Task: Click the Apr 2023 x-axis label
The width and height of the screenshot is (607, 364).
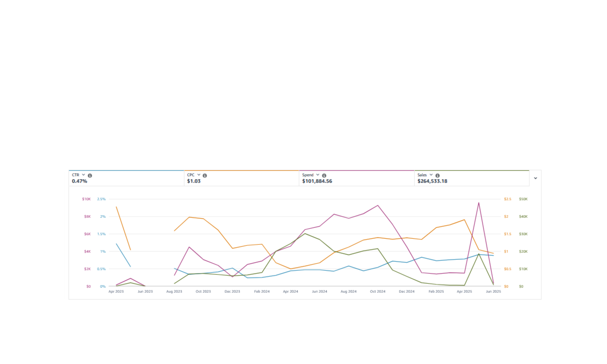Action: point(116,291)
